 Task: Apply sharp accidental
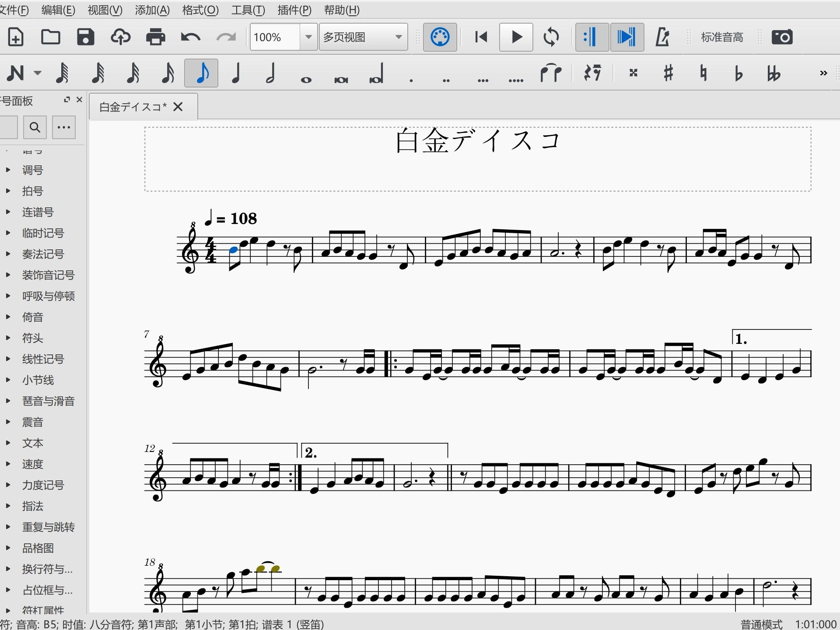(x=668, y=73)
